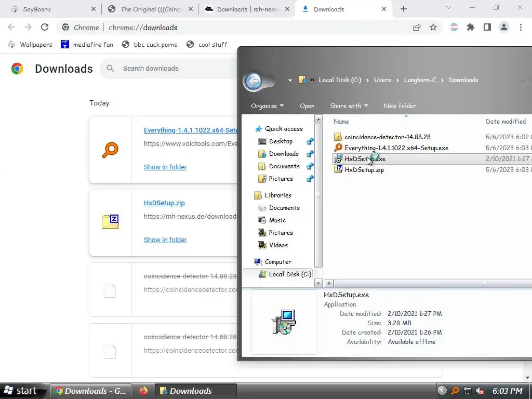Viewport: 532px width, 399px height.
Task: Click the taskbar Downloads Explorer button
Action: pos(196,391)
